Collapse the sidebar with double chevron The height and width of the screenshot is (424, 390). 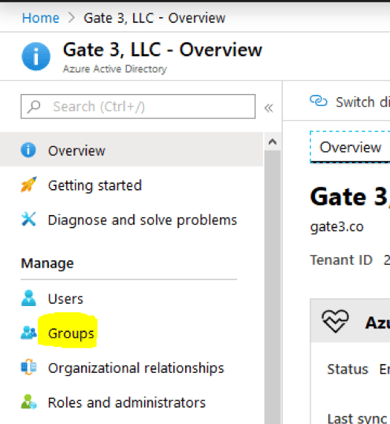[269, 108]
